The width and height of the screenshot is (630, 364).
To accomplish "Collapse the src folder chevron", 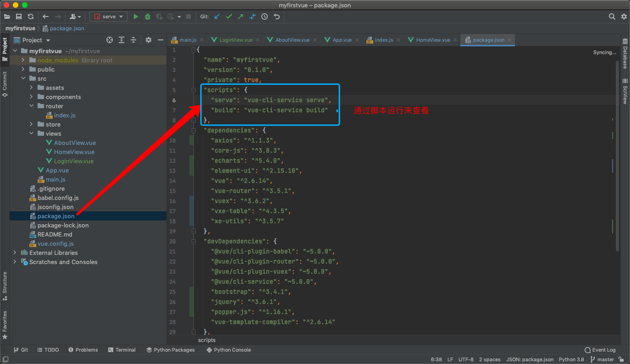I will pos(23,78).
